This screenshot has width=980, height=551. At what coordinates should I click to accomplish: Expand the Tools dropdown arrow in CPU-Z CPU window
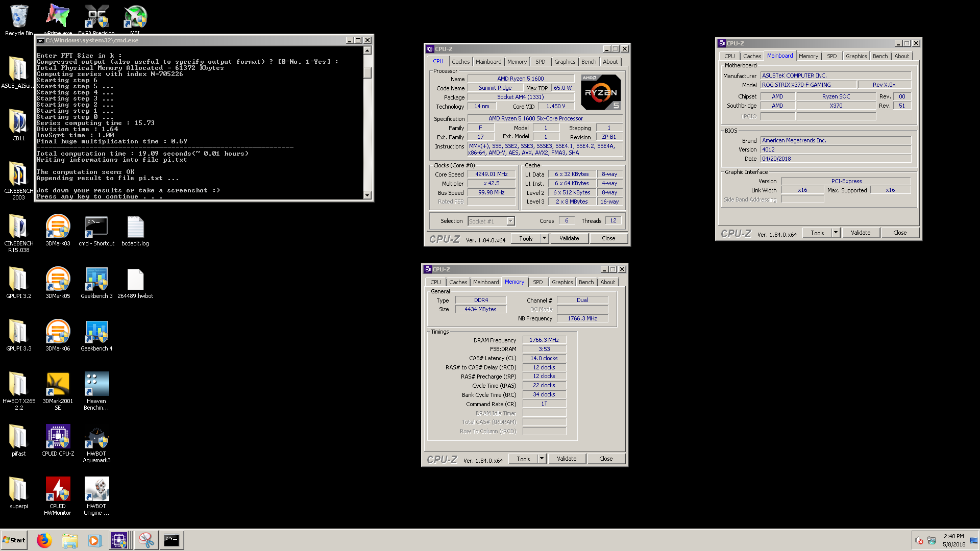[544, 238]
